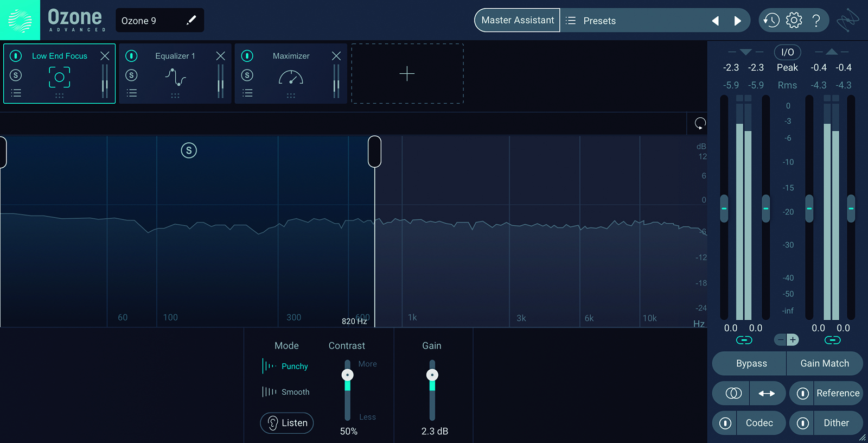
Task: Click Bypass button
Action: [749, 363]
